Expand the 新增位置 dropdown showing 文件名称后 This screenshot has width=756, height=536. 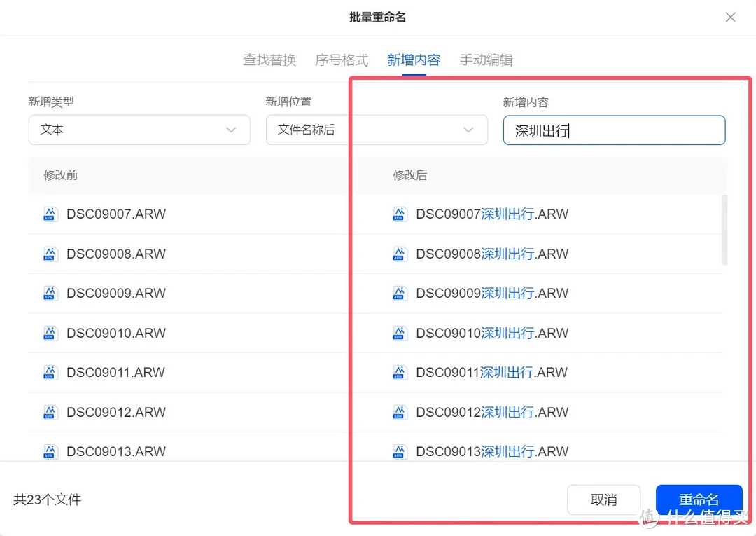pos(377,130)
